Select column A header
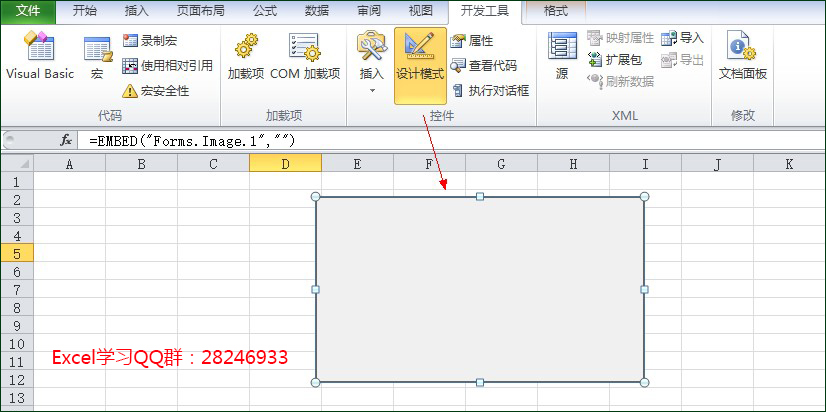This screenshot has height=412, width=826. 70,164
